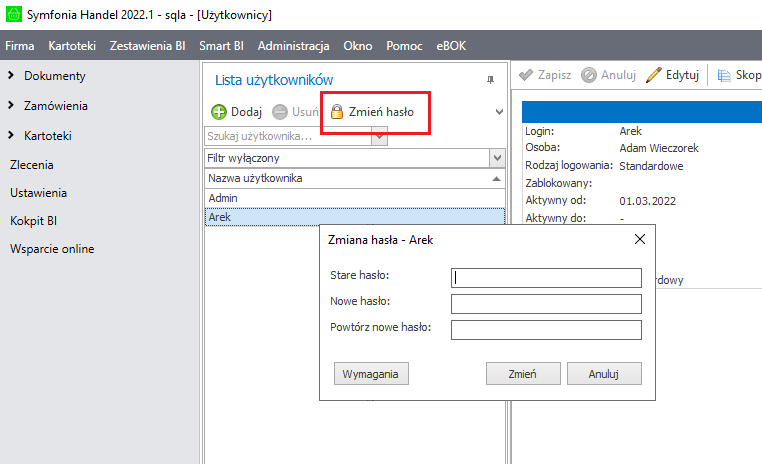Pin the Lista użytkowników panel
The height and width of the screenshot is (464, 762).
click(490, 80)
